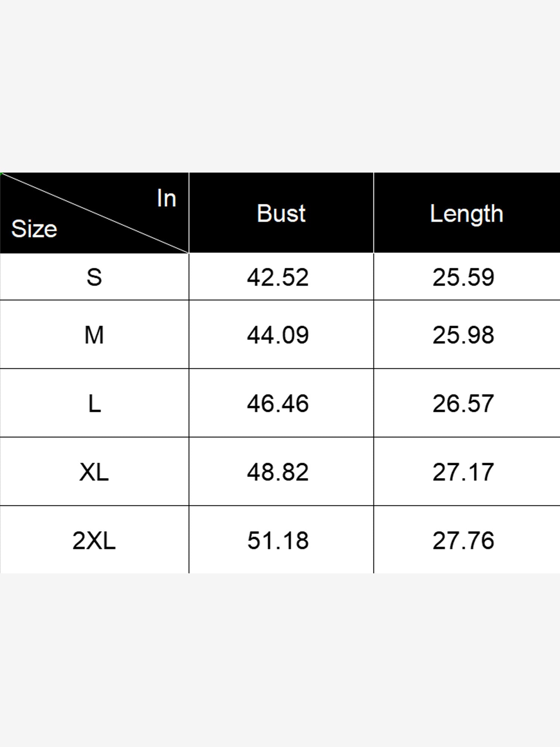
Task: Click the Bust column header
Action: (281, 213)
